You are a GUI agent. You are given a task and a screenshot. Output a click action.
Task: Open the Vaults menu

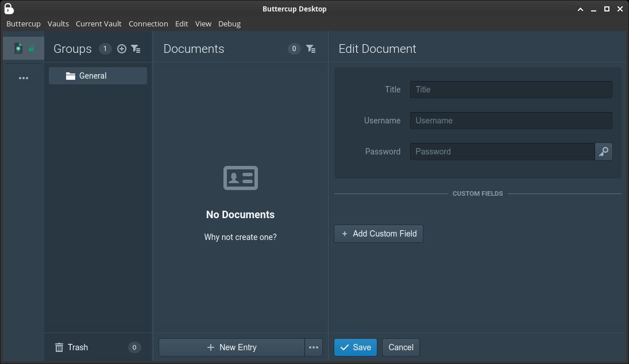pyautogui.click(x=58, y=24)
